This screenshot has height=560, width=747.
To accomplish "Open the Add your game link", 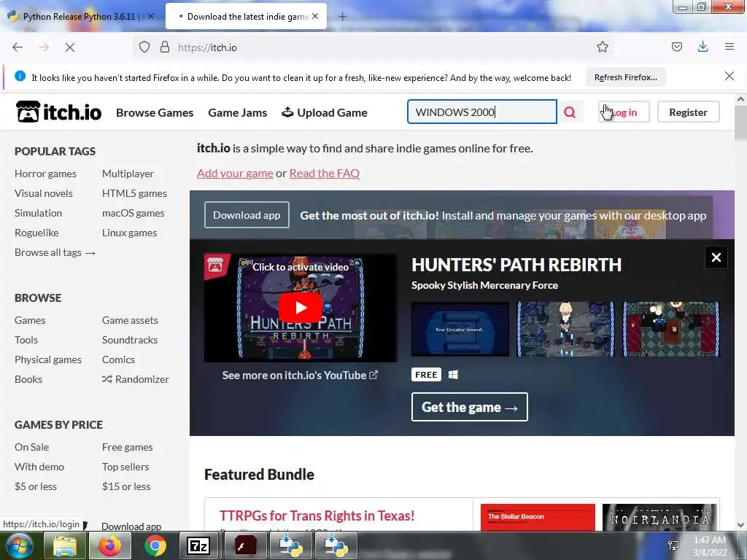I will point(235,174).
